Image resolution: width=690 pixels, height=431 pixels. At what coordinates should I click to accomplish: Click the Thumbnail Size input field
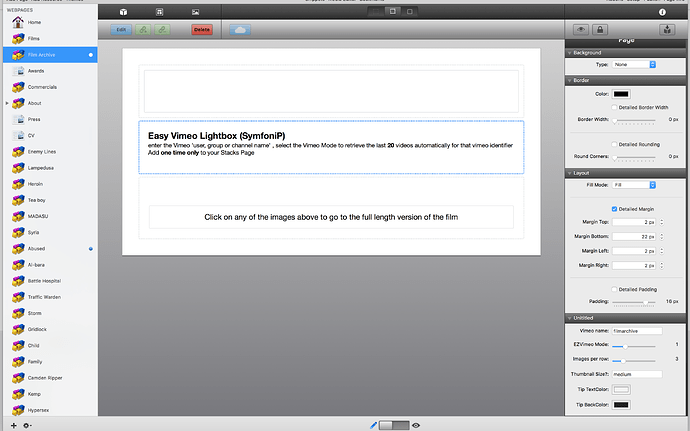point(637,374)
